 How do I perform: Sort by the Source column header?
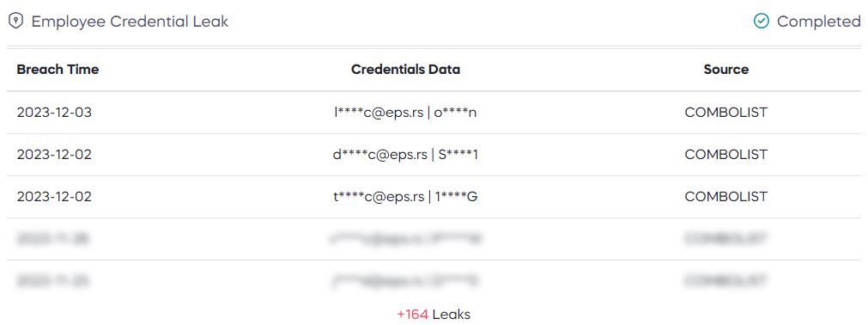726,70
